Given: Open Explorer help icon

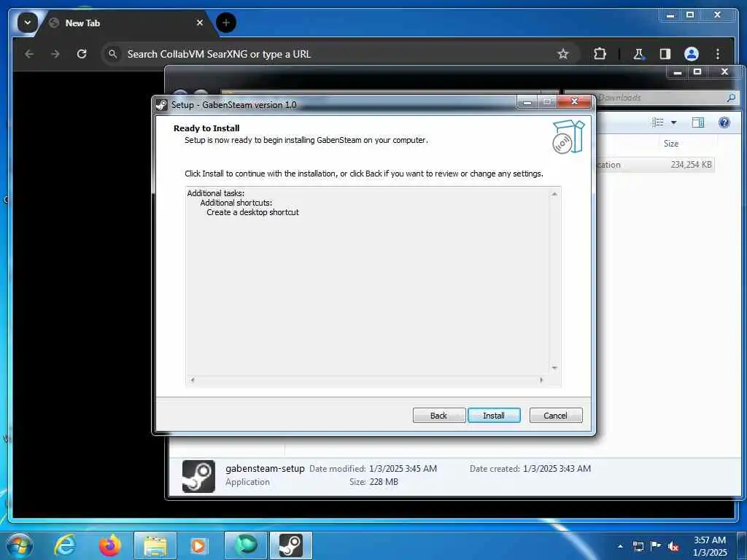Looking at the screenshot, I should pos(724,122).
